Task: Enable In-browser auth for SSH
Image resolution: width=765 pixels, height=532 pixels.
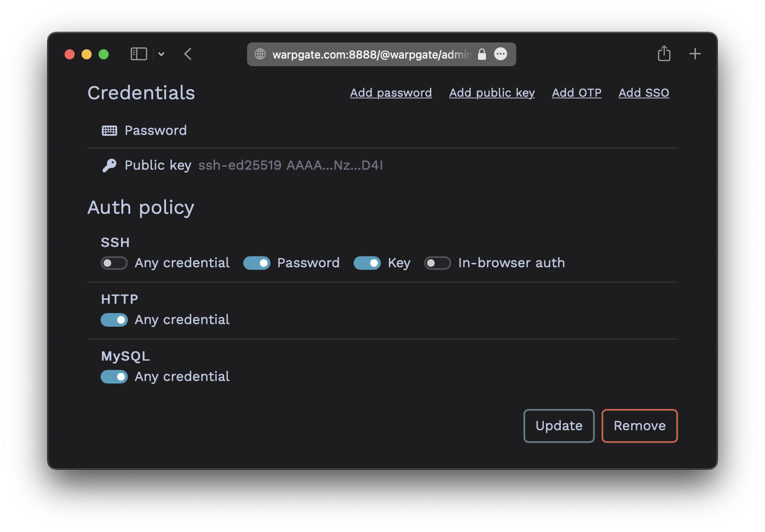Action: pyautogui.click(x=438, y=263)
